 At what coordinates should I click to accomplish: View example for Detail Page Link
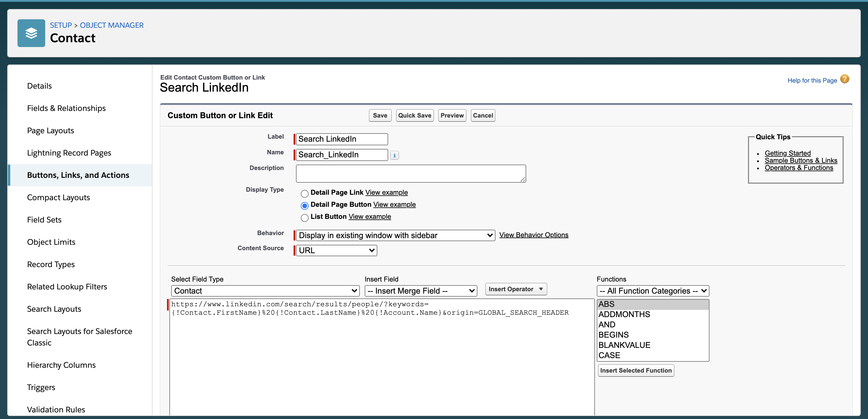click(x=386, y=192)
